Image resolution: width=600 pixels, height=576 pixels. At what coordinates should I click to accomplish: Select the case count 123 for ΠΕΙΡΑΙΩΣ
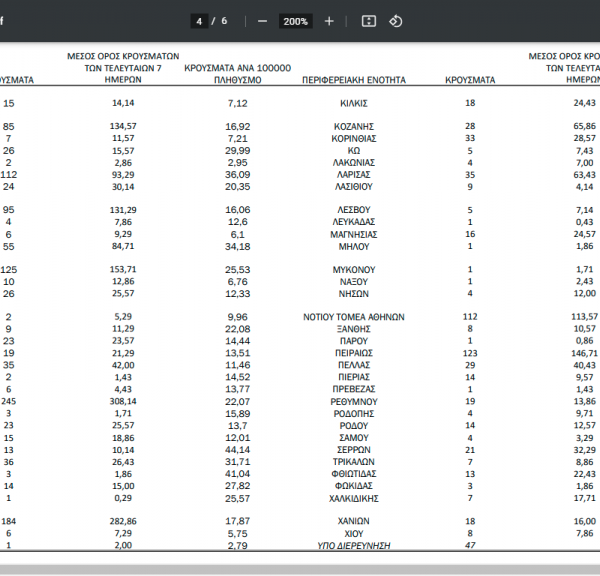click(470, 353)
